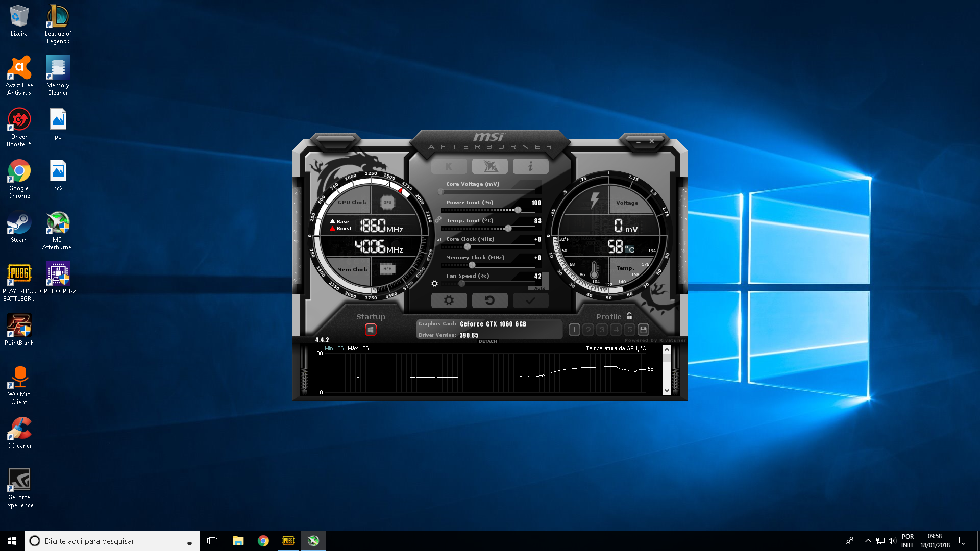Apply changes with the checkmark button

(531, 300)
